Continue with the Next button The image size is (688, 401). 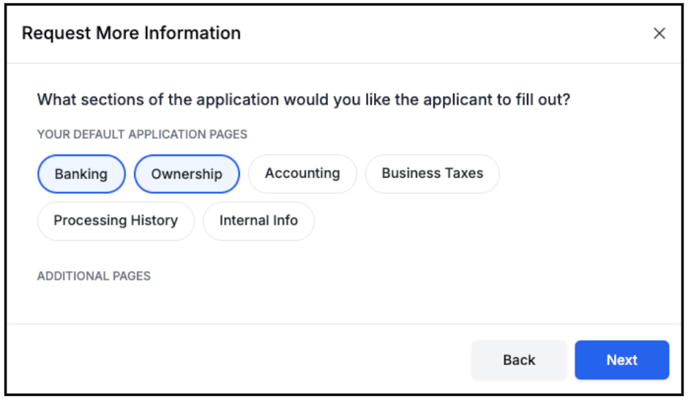coord(622,360)
